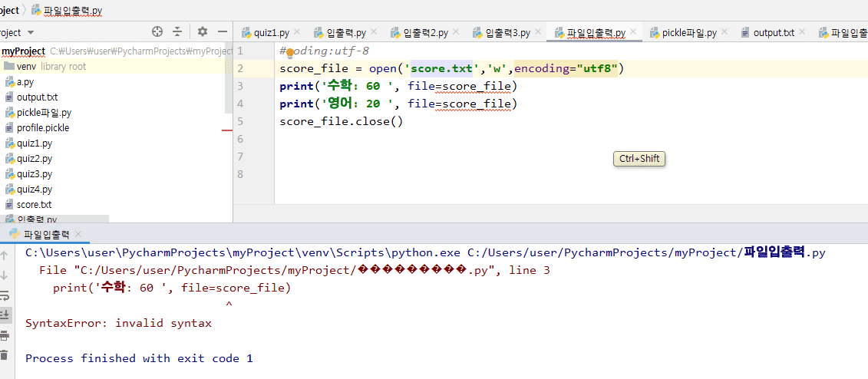This screenshot has width=868, height=379.
Task: Switch to the 입출력.py editor tab
Action: point(346,33)
